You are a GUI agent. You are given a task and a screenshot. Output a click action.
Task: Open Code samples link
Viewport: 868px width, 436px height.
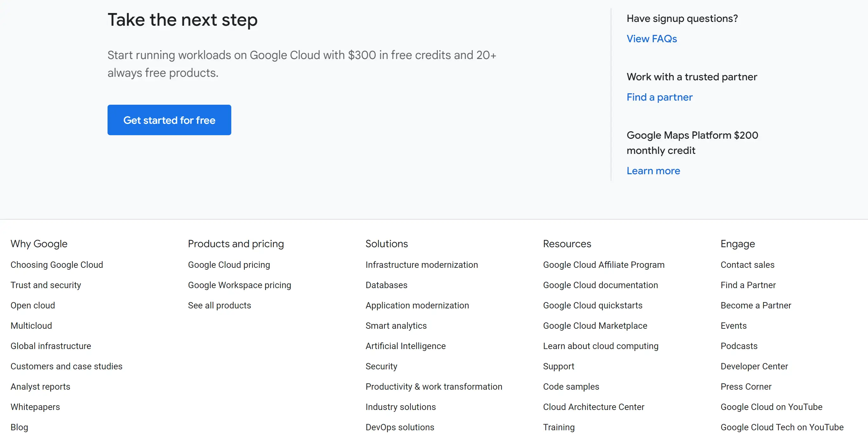571,386
